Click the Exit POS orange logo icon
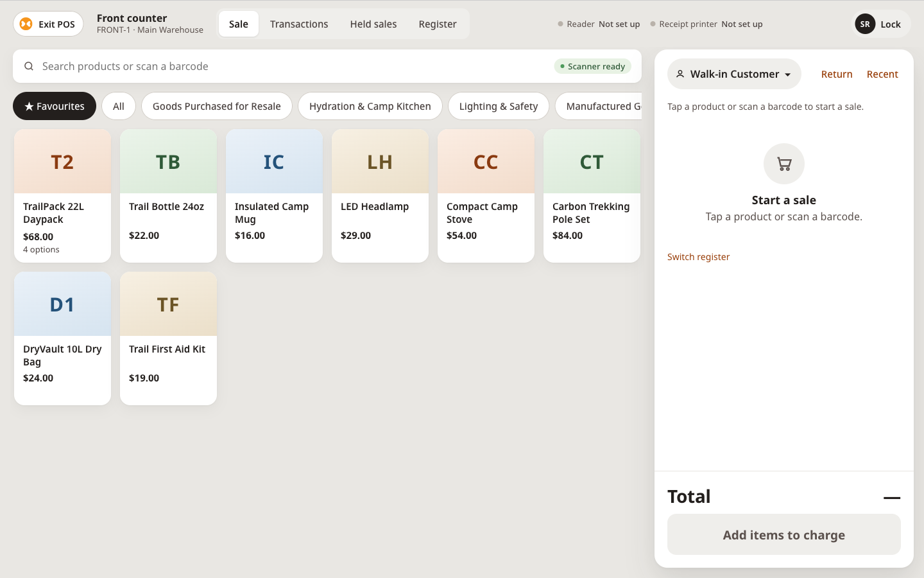 pyautogui.click(x=26, y=24)
